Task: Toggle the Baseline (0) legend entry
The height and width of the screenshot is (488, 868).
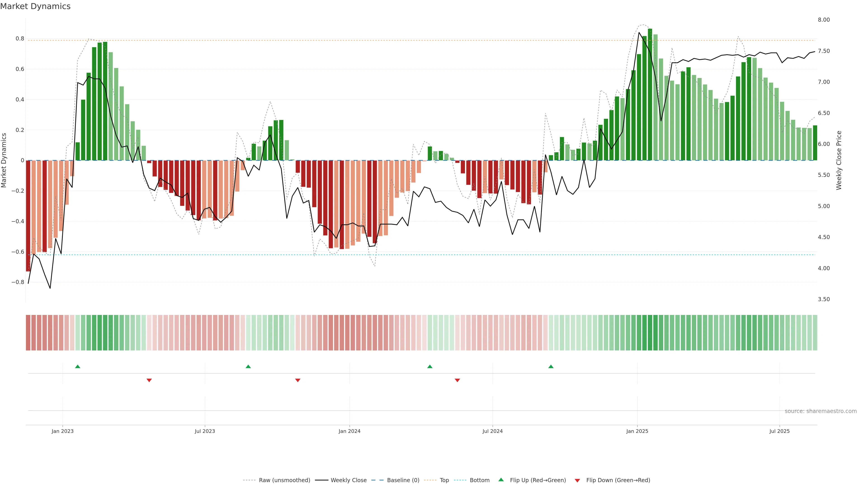Action: coord(403,480)
